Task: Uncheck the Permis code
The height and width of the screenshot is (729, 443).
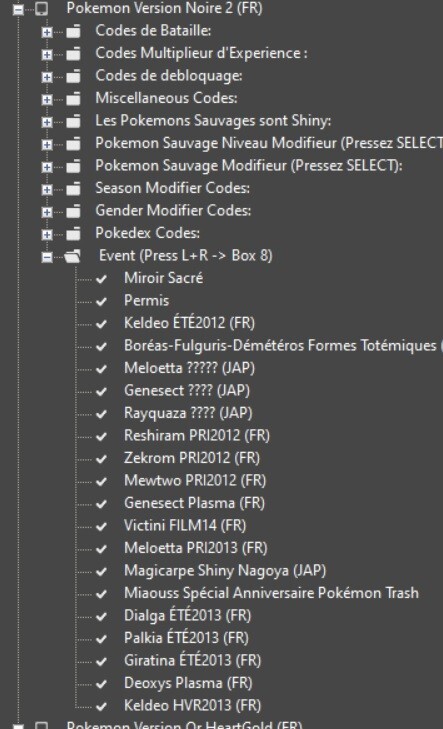Action: pos(101,301)
